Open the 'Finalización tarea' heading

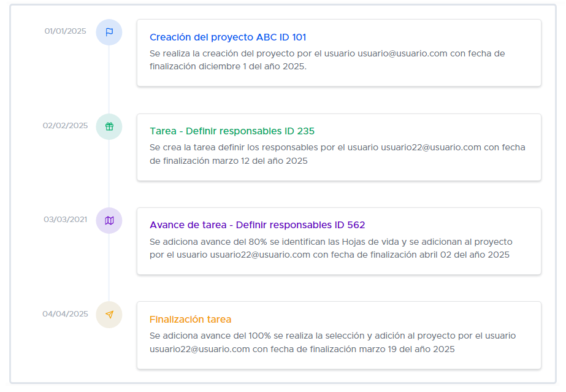coord(190,320)
